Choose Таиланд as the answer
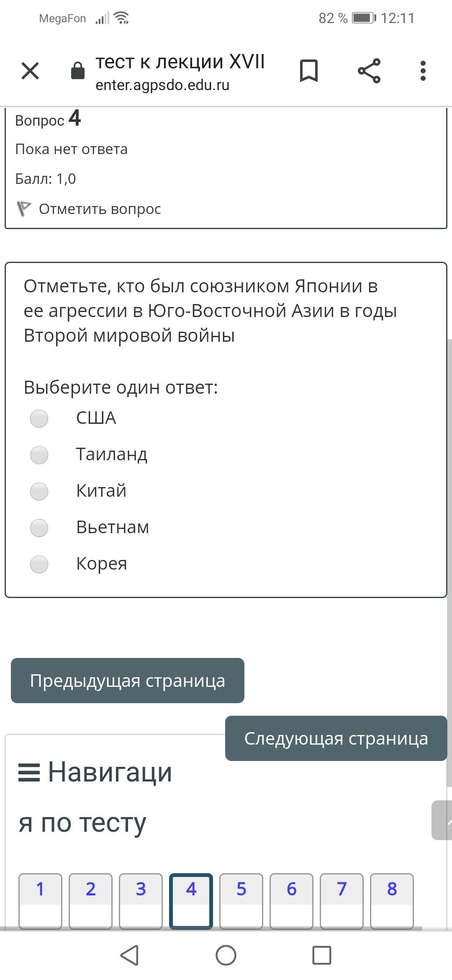The image size is (452, 980). [x=39, y=455]
